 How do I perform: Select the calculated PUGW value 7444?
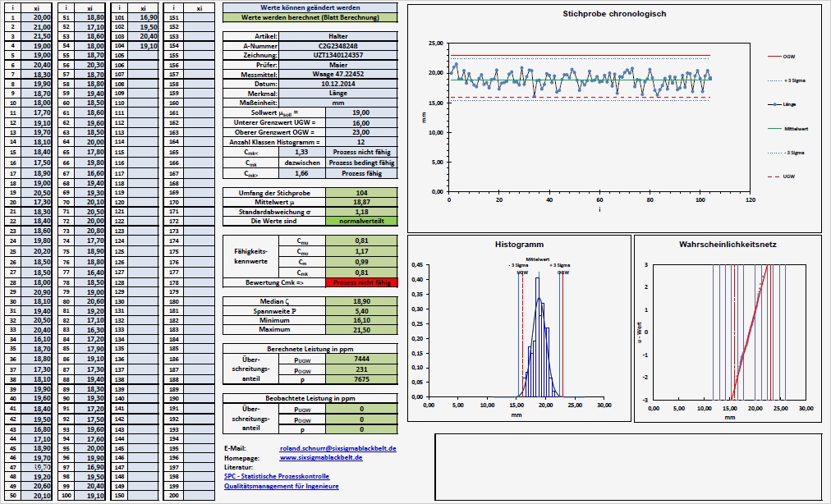click(x=361, y=359)
